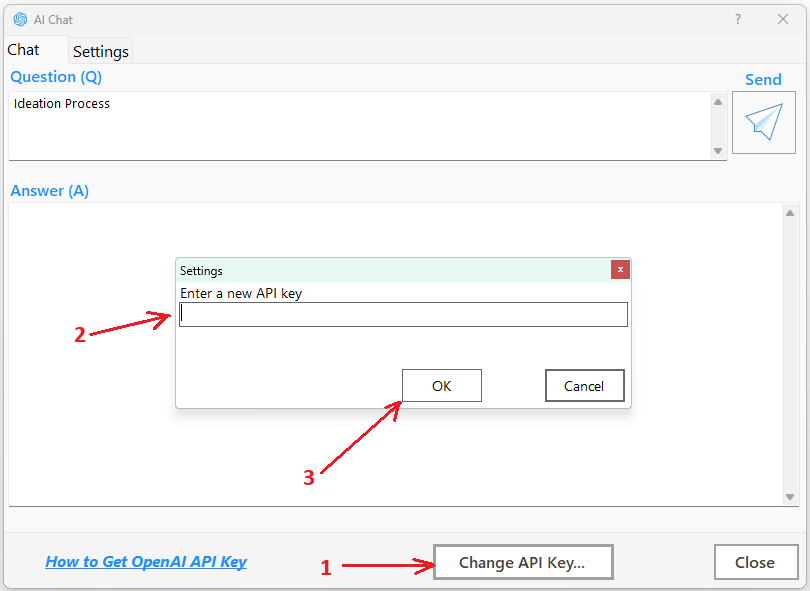Click the Close button at bottom right

pyautogui.click(x=755, y=562)
